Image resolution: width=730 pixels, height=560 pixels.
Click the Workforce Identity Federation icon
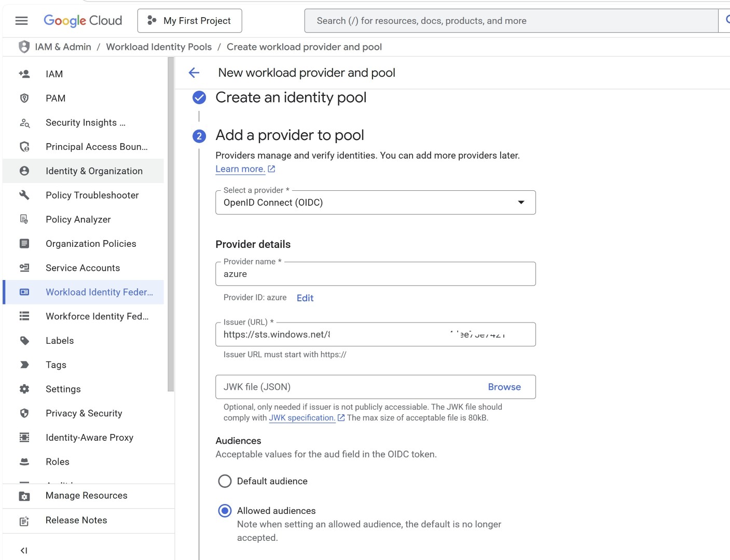tap(24, 316)
